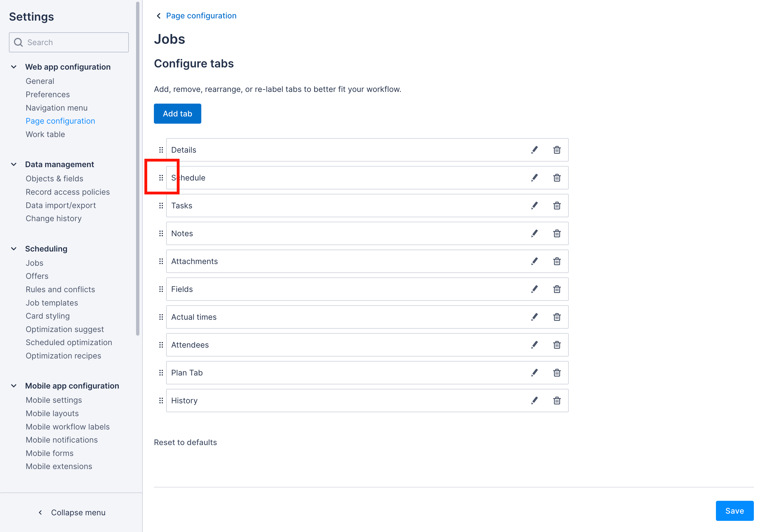The height and width of the screenshot is (532, 765).
Task: Edit the Details tab label
Action: [534, 150]
